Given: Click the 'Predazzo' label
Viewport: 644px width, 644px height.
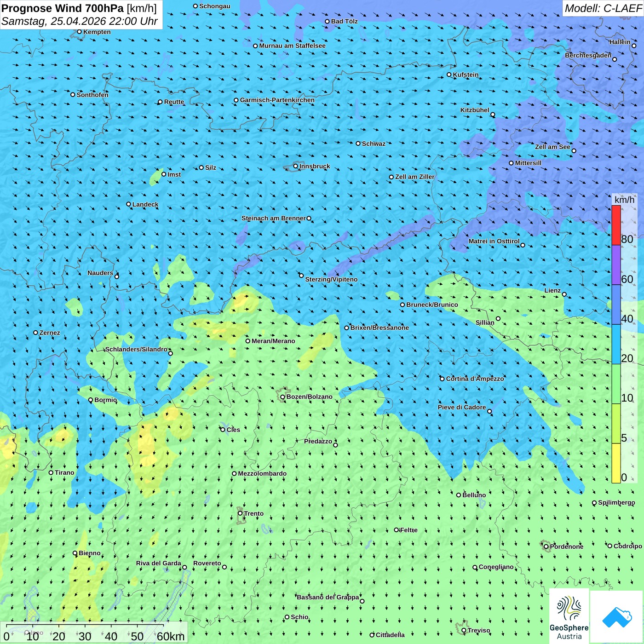Looking at the screenshot, I should (318, 441).
